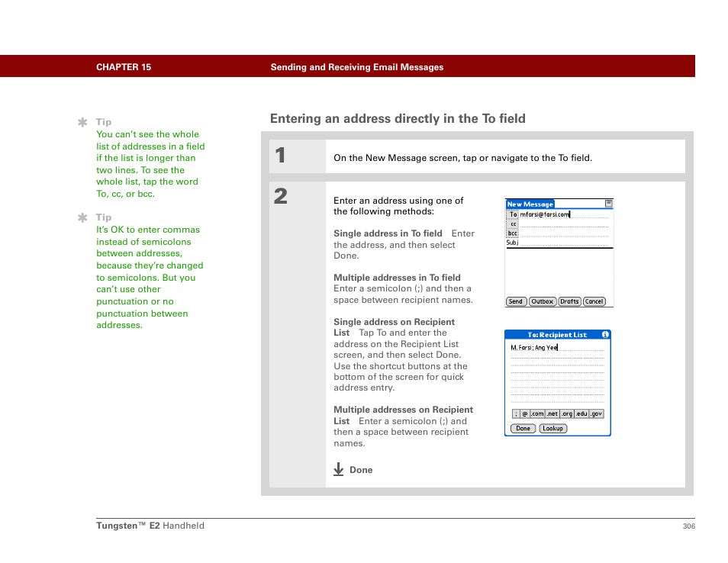
Task: Click the cc address field
Action: tap(564, 224)
